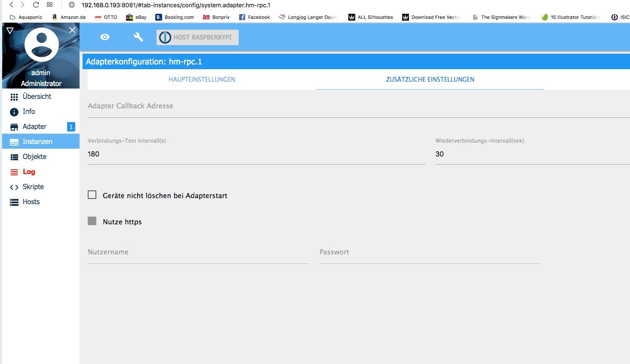The image size is (630, 364).
Task: Enable Geräte nicht löschen bei Adapterstart checkbox
Action: 92,195
